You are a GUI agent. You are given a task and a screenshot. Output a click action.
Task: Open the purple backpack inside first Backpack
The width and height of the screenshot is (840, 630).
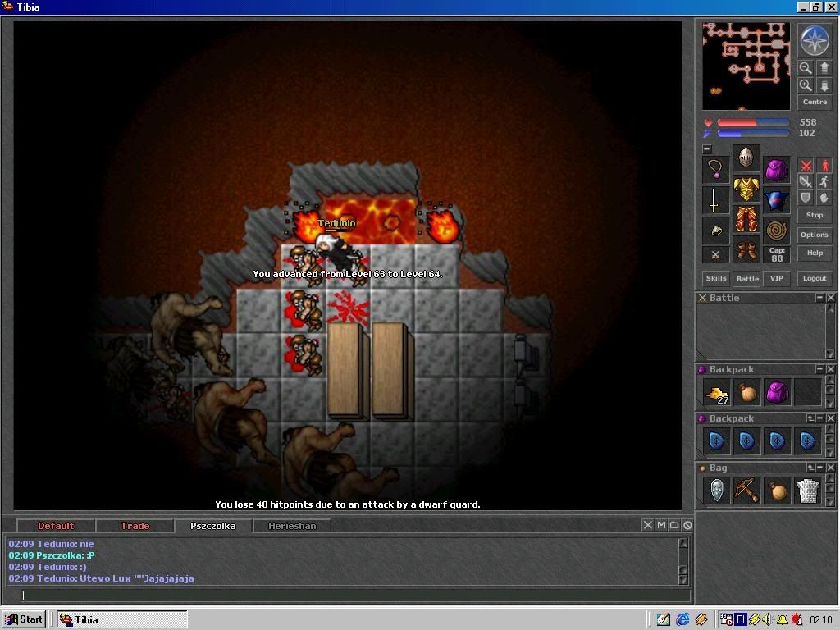click(x=777, y=393)
